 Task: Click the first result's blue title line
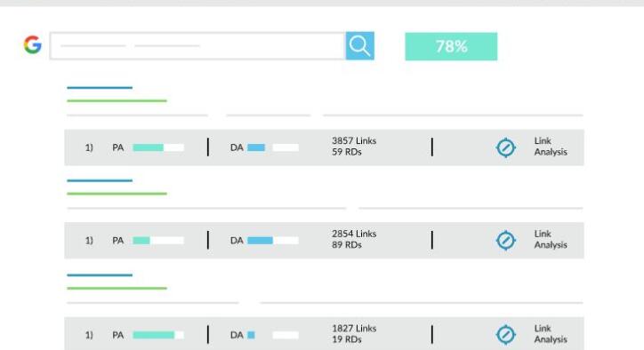[x=100, y=88]
